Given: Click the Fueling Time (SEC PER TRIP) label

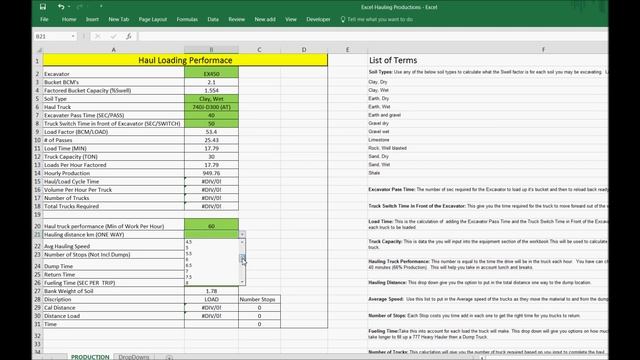Looking at the screenshot, I should click(x=113, y=282).
